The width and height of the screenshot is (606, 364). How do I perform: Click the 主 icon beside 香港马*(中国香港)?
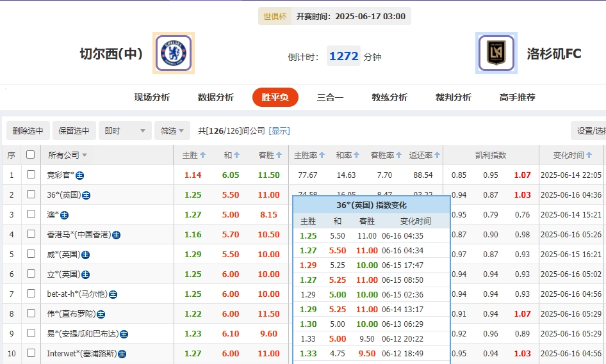[116, 235]
